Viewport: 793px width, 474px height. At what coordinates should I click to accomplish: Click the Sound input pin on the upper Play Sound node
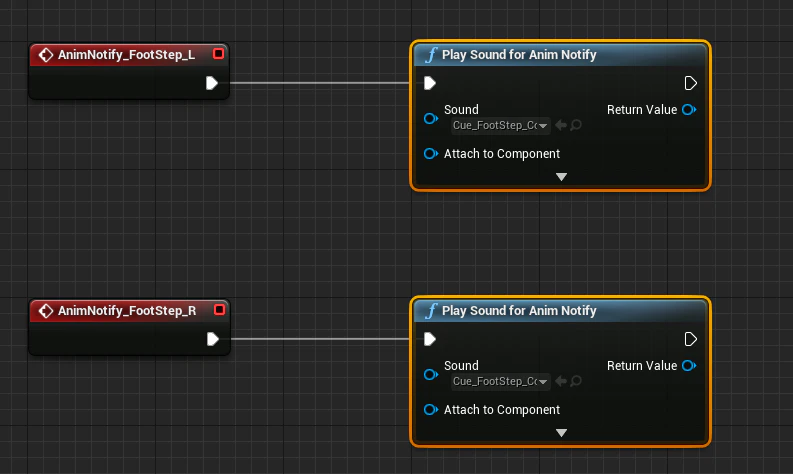click(x=431, y=118)
